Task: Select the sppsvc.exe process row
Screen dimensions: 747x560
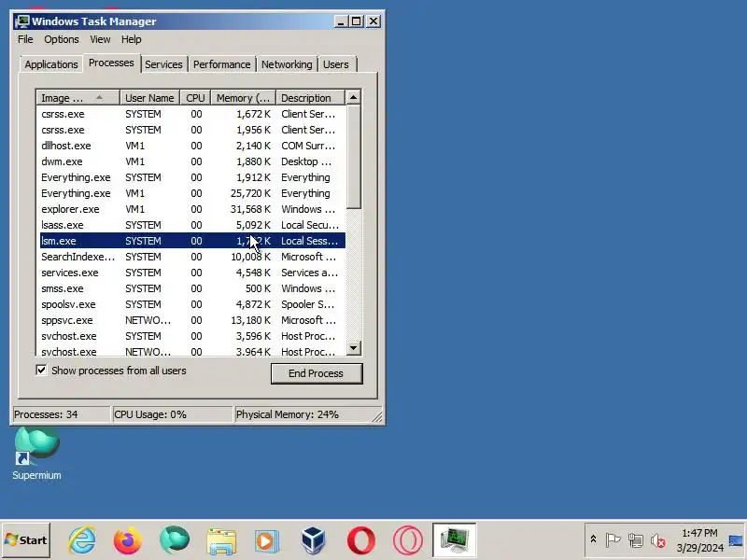Action: click(191, 320)
